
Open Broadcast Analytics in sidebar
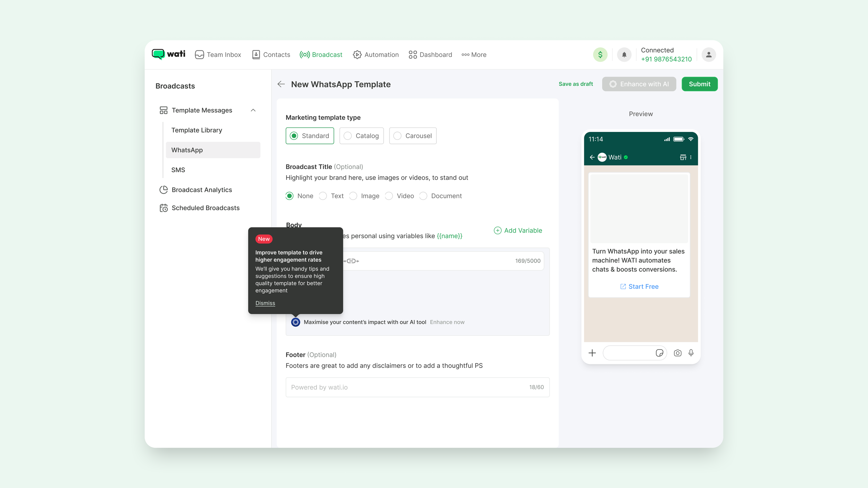click(201, 190)
